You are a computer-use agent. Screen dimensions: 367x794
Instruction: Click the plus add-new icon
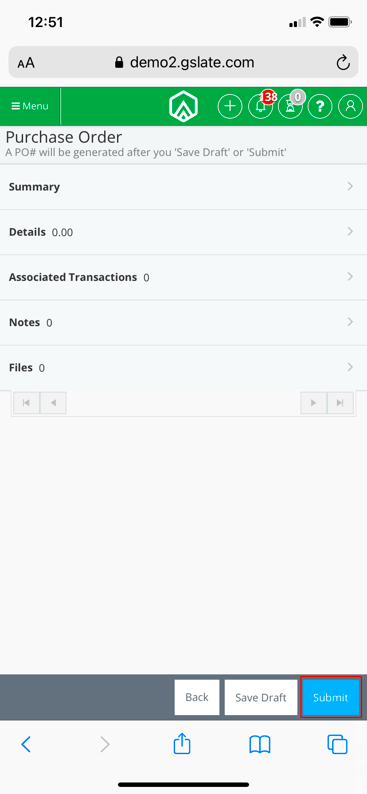[x=230, y=106]
